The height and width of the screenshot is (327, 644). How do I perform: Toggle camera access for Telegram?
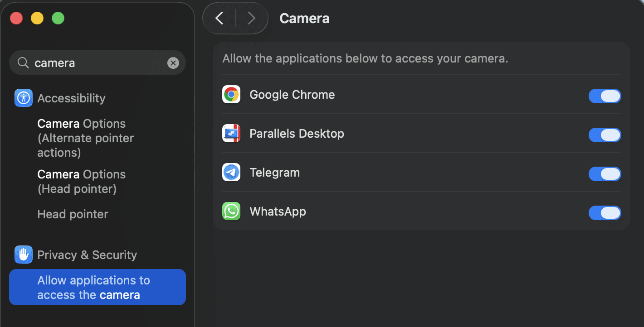point(605,174)
